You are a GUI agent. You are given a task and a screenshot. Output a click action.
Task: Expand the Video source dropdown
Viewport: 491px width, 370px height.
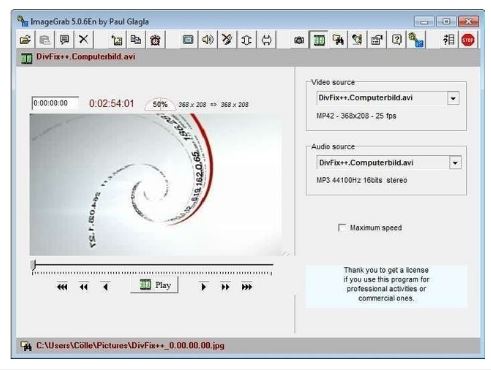click(453, 98)
